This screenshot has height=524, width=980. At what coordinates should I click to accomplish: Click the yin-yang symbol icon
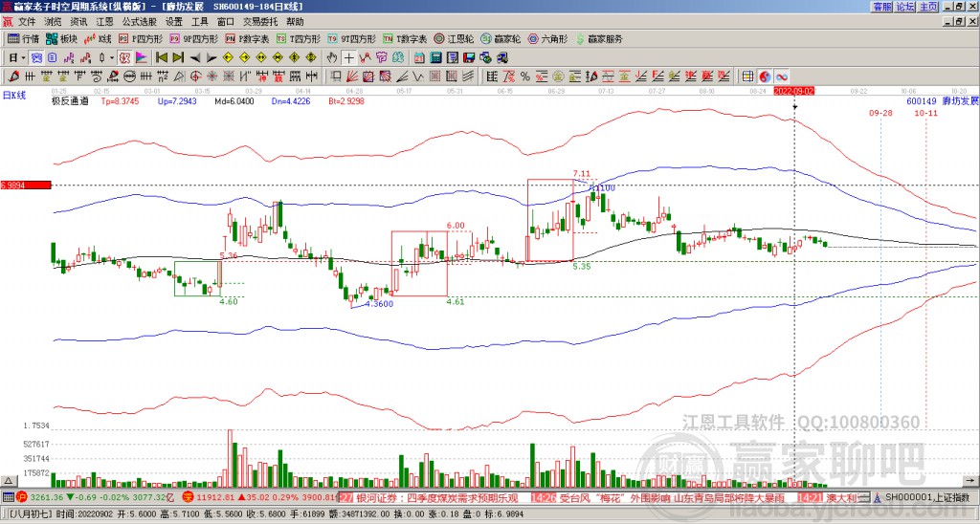(x=765, y=76)
